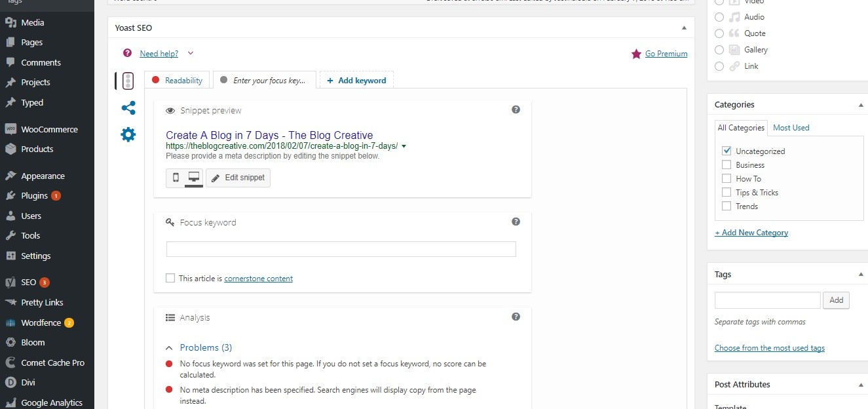Check the Business category
868x409 pixels.
726,165
